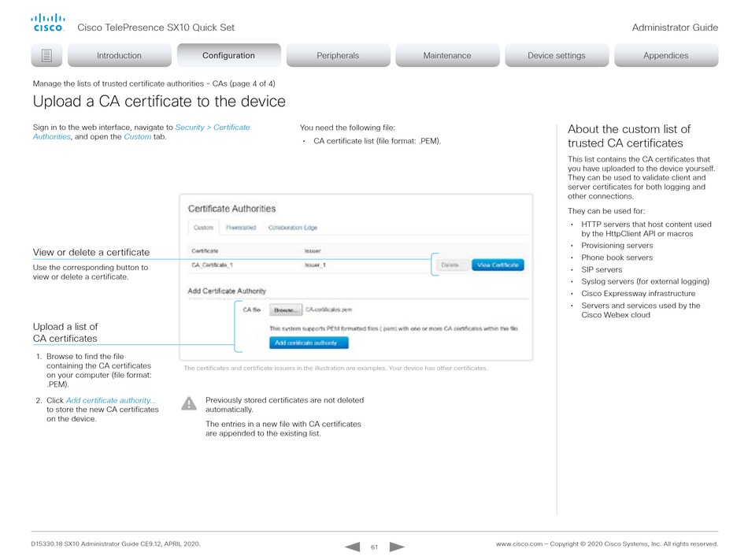Open the Preinstalled tab in the illustration
Screen dimensions: 748x560
tap(241, 228)
